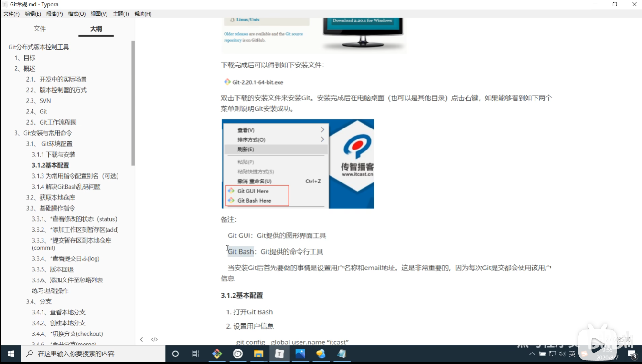
Task: Select outline item 2.3、SVN
Action: click(38, 101)
